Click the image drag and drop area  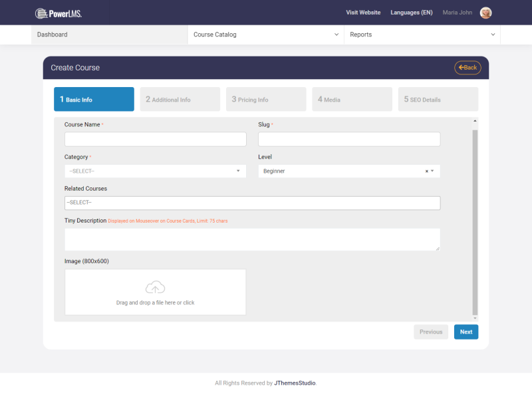(156, 292)
